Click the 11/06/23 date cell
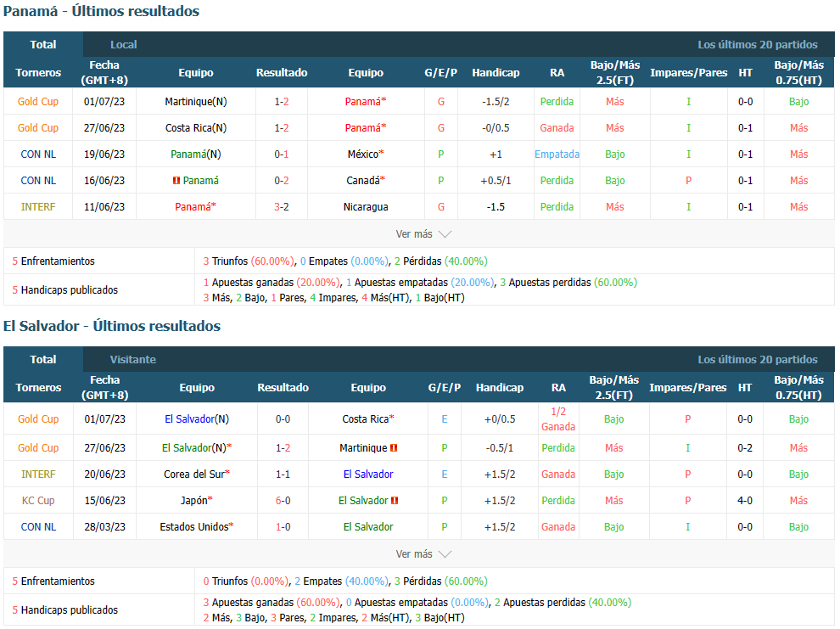Viewport: 840px width, 629px height. click(104, 207)
